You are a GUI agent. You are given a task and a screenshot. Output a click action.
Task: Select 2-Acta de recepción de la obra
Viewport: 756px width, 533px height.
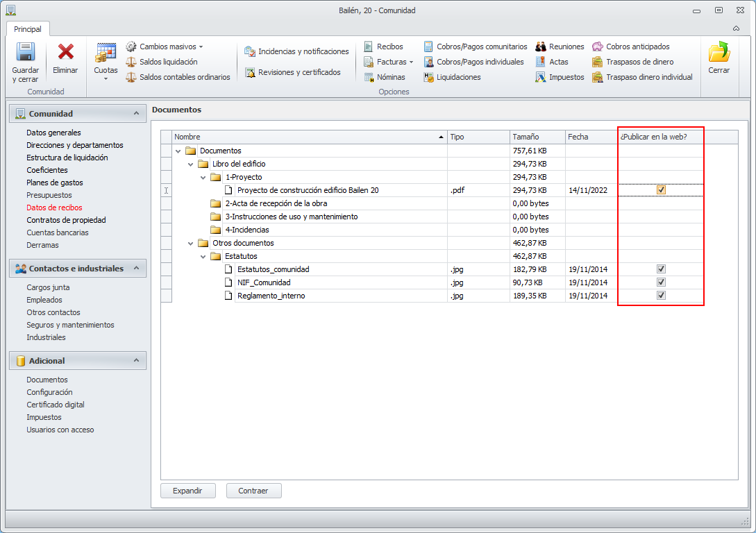[276, 203]
